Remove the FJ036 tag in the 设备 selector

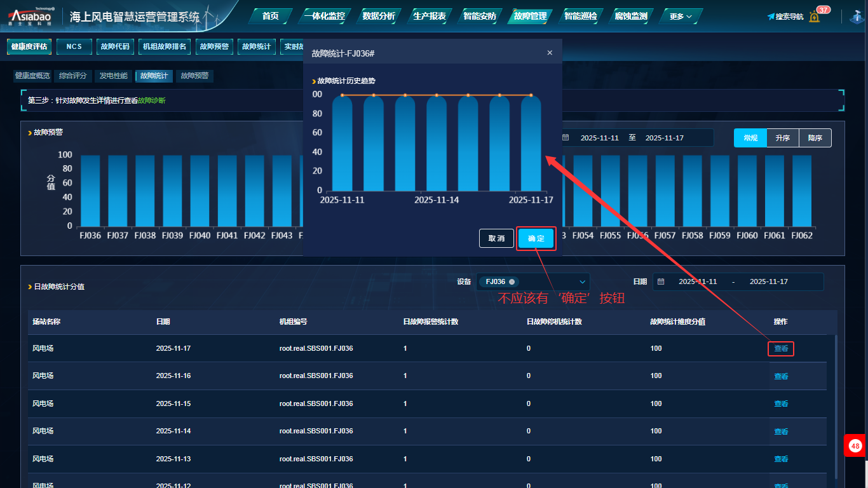click(x=512, y=281)
